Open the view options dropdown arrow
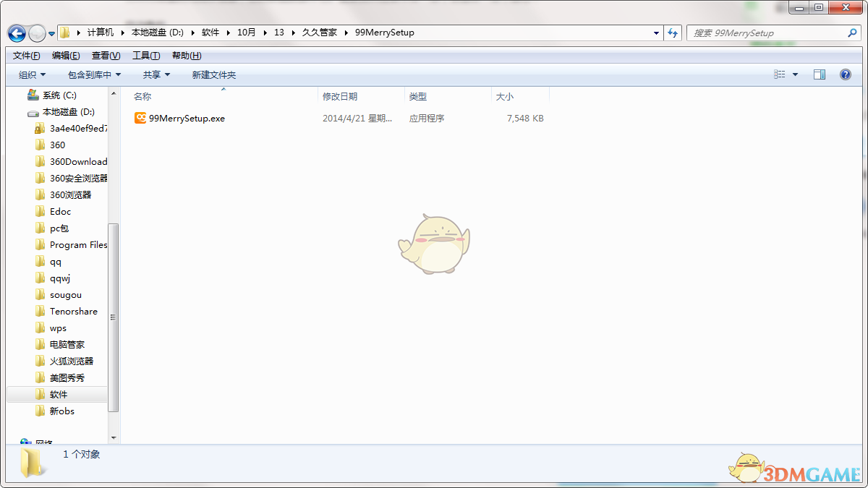The image size is (868, 488). [796, 74]
